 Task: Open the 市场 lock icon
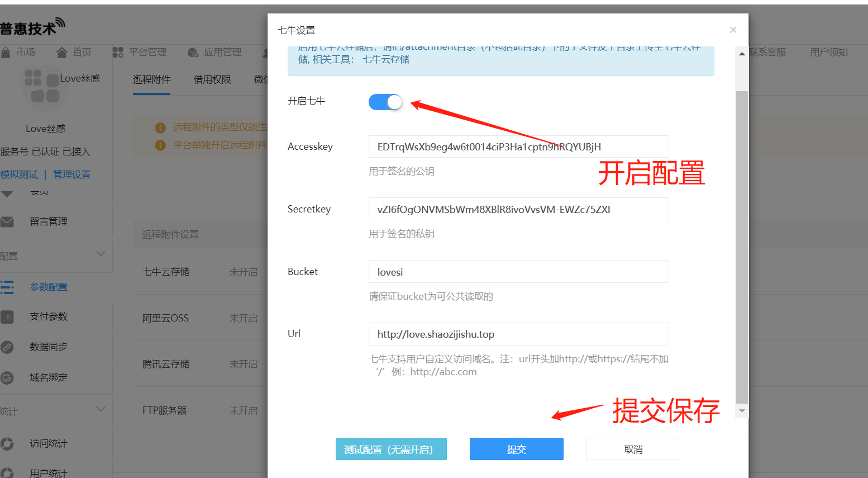[x=6, y=53]
